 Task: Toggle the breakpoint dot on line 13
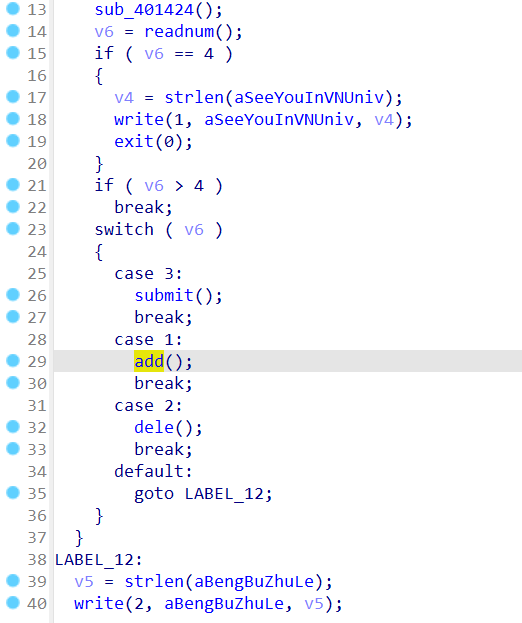[13, 8]
